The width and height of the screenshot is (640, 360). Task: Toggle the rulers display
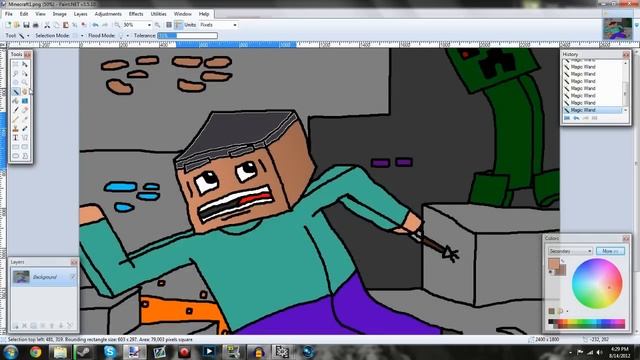pos(178,25)
